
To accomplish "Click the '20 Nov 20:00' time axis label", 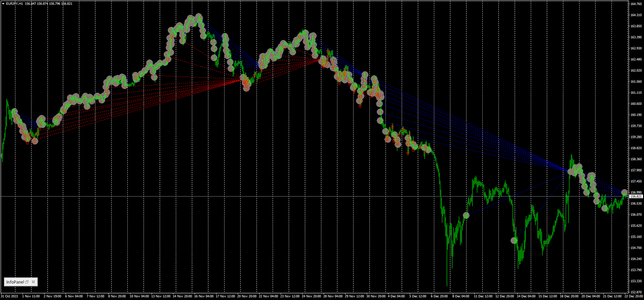I will [x=247, y=296].
